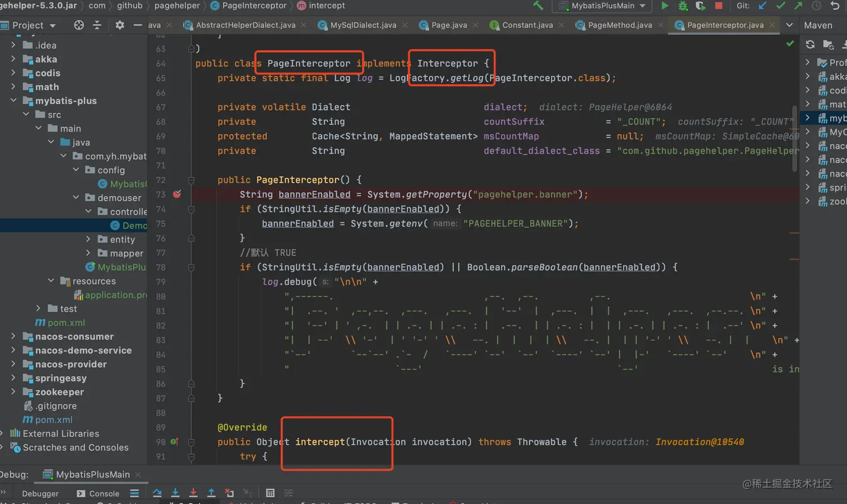The image size is (847, 504).
Task: Evaluate expression calculator icon
Action: tap(270, 493)
